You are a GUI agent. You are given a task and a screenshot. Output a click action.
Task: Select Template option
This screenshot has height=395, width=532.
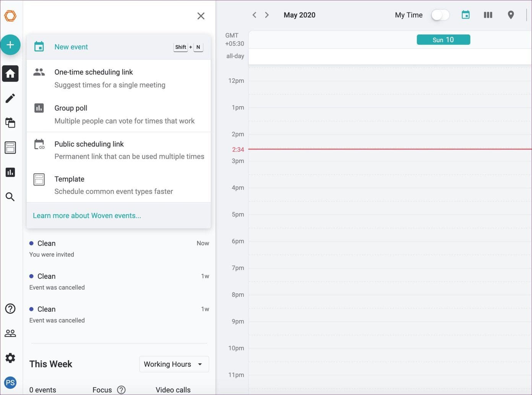pyautogui.click(x=118, y=185)
